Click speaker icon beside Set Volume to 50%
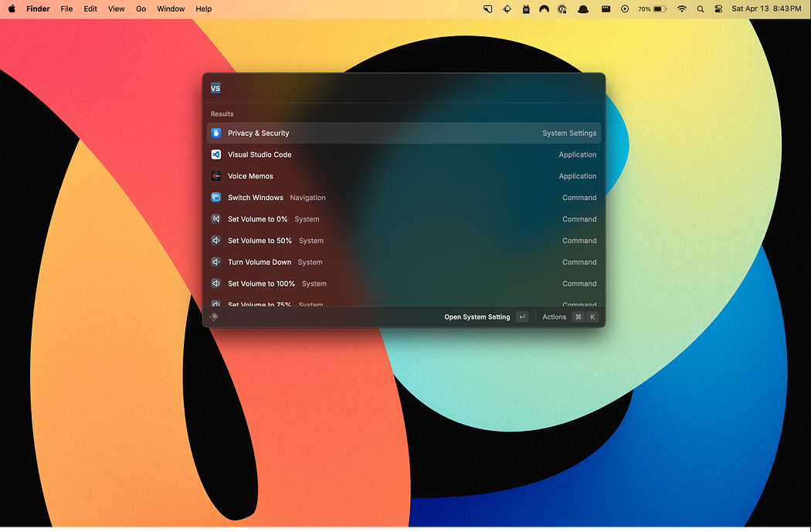The height and width of the screenshot is (532, 811). 216,241
